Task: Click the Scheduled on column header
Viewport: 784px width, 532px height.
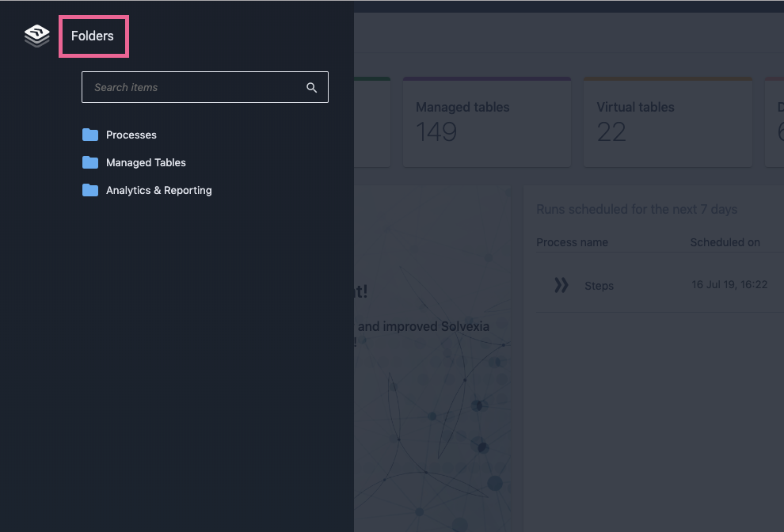Action: (x=725, y=242)
